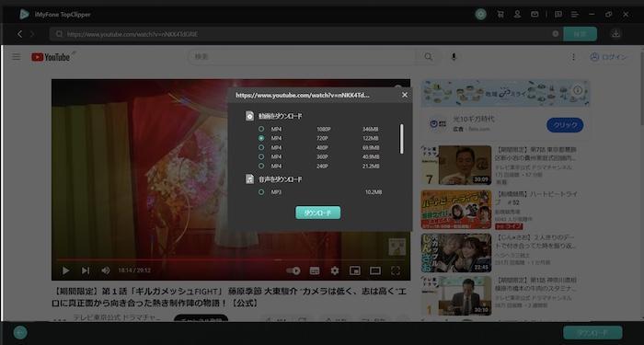The width and height of the screenshot is (644, 345).
Task: Open the user account icon
Action: pyautogui.click(x=517, y=15)
